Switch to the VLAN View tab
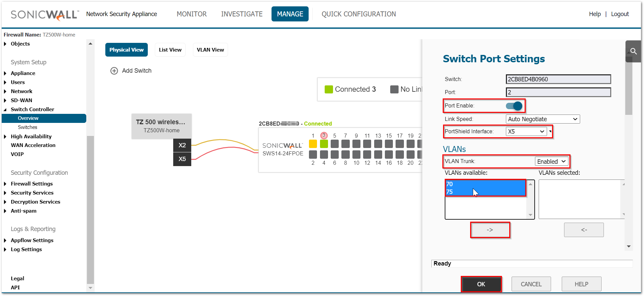 (210, 50)
